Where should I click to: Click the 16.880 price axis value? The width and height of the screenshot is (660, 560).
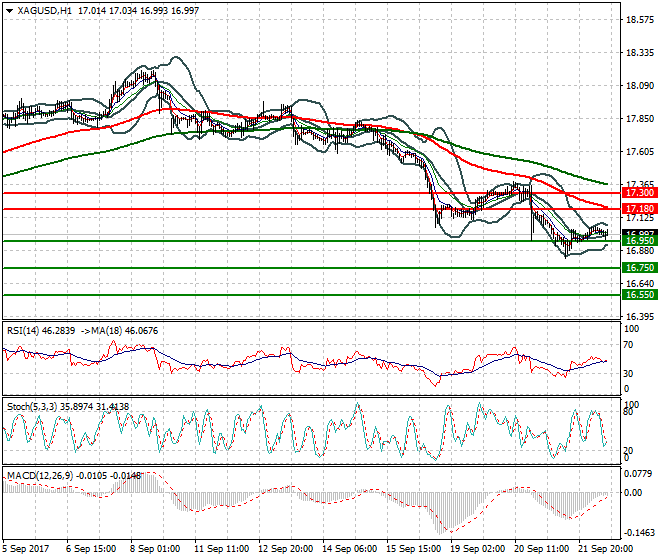[640, 251]
